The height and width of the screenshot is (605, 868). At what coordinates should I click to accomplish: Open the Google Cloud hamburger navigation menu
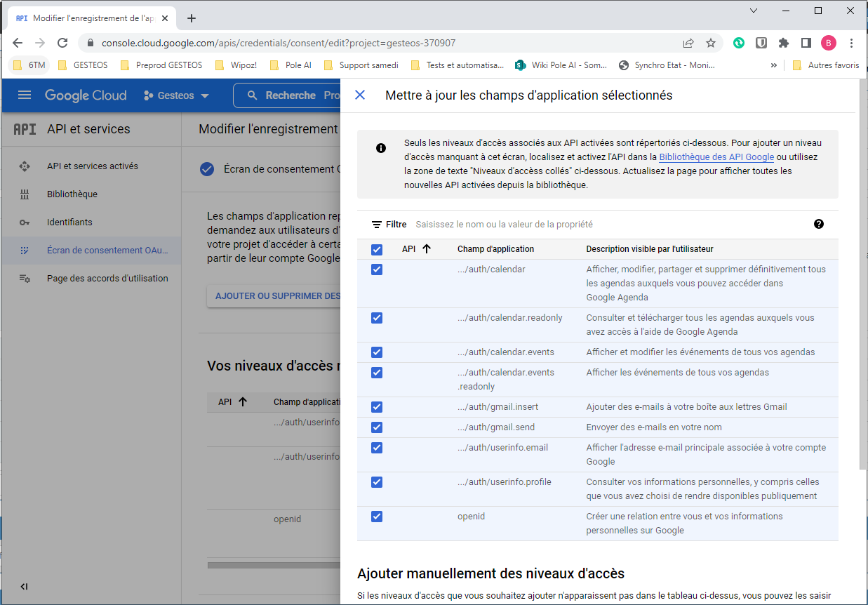[x=25, y=95]
